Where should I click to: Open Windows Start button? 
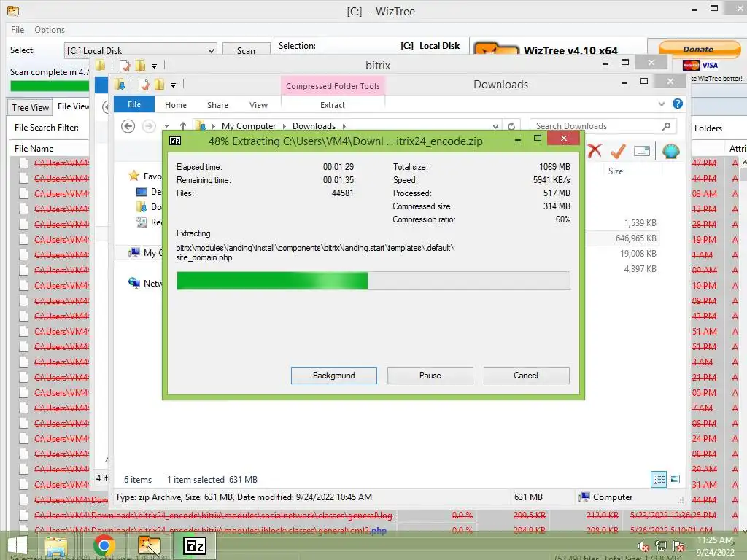(x=18, y=545)
